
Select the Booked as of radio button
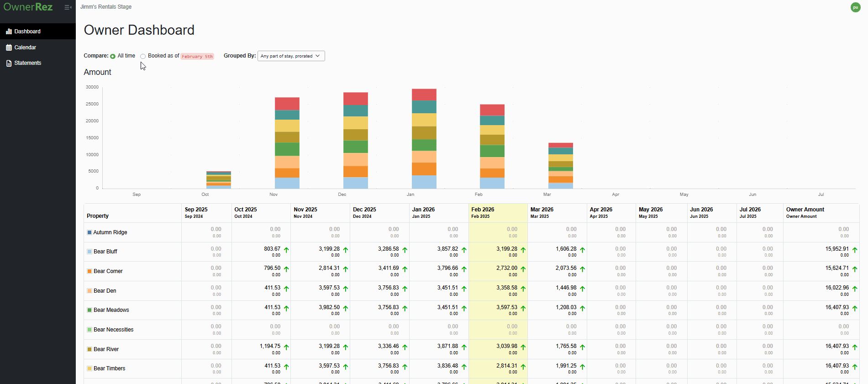tap(143, 56)
